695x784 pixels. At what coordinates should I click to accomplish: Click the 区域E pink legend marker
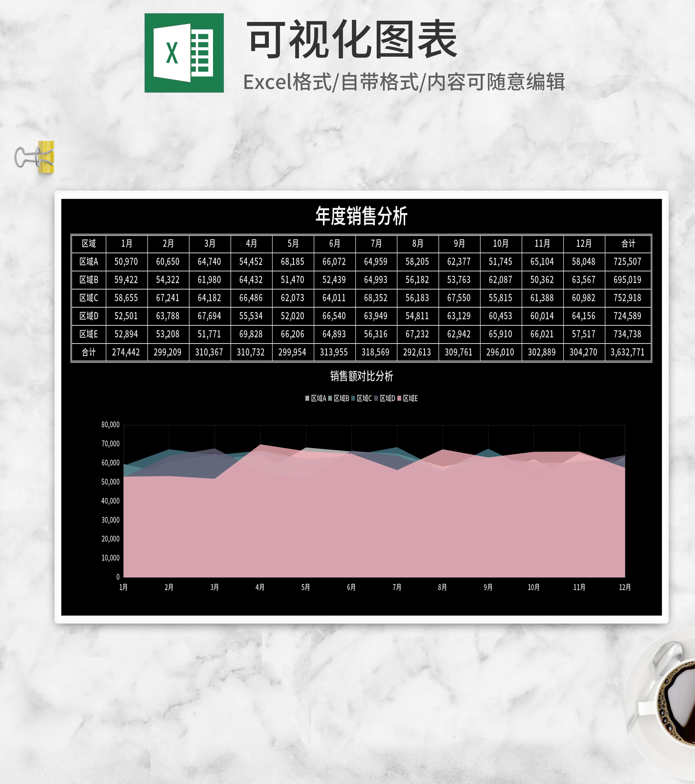(x=399, y=398)
